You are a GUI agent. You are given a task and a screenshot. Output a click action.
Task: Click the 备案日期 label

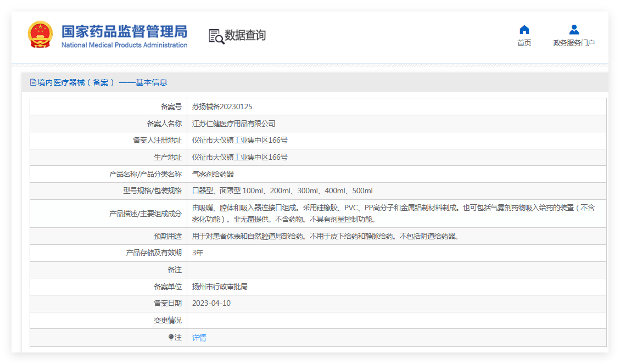point(167,304)
